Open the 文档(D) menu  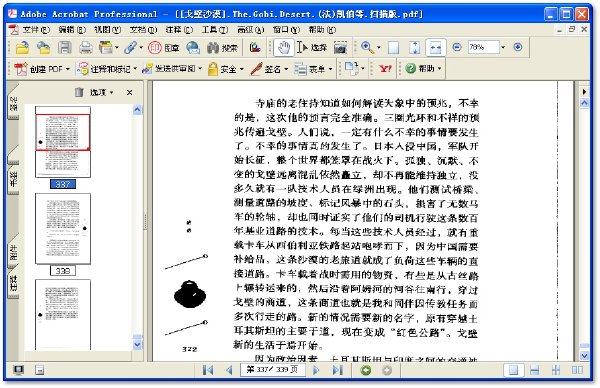pos(143,29)
